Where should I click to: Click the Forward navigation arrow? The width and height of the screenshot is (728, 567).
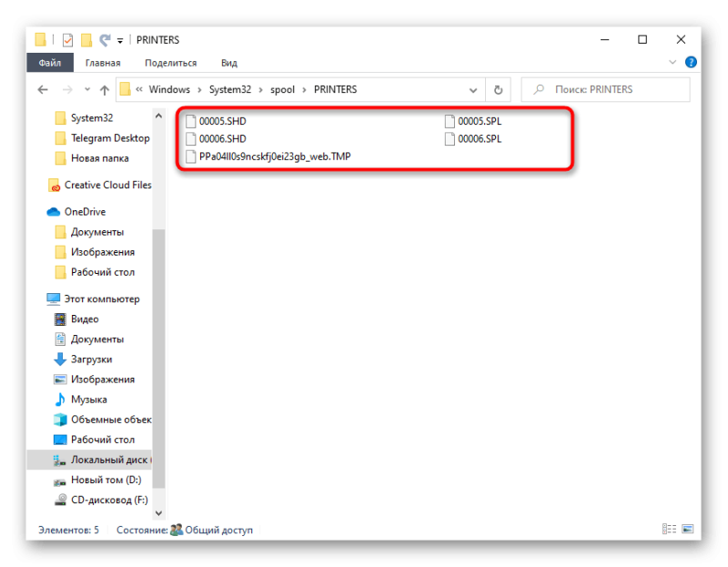[67, 89]
